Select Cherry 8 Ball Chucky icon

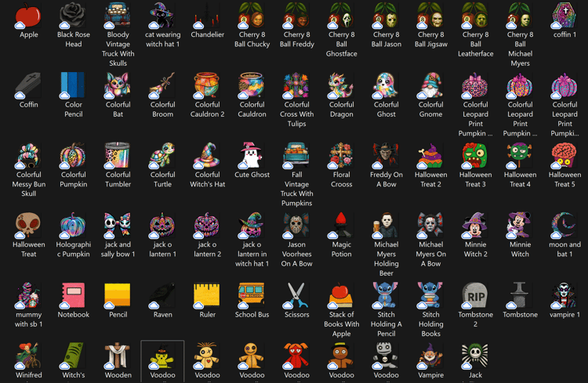point(252,16)
